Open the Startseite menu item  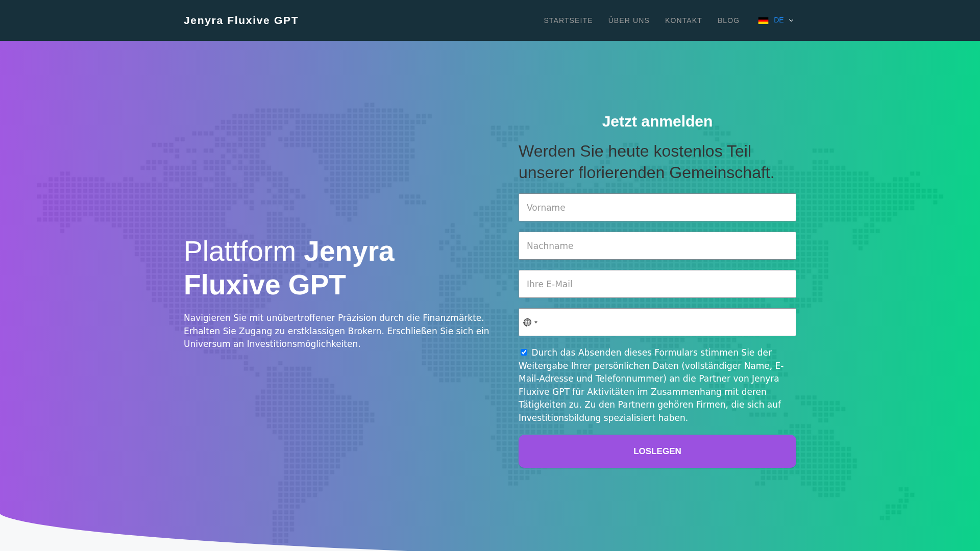click(x=568, y=20)
